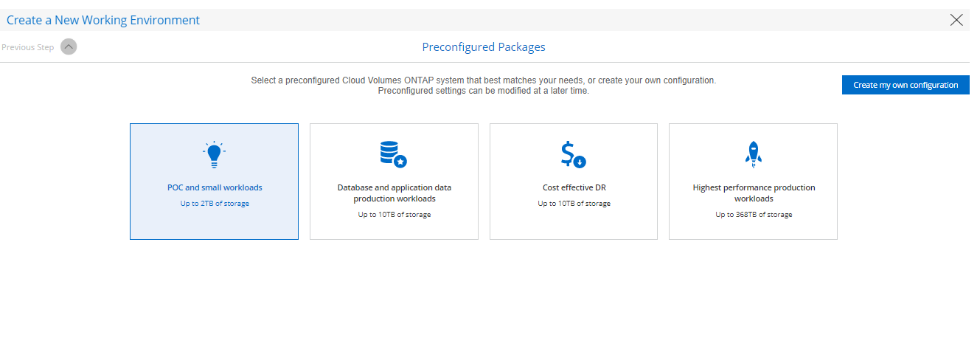The height and width of the screenshot is (352, 980).
Task: Close the Create a New Working Environment dialog
Action: 956,20
